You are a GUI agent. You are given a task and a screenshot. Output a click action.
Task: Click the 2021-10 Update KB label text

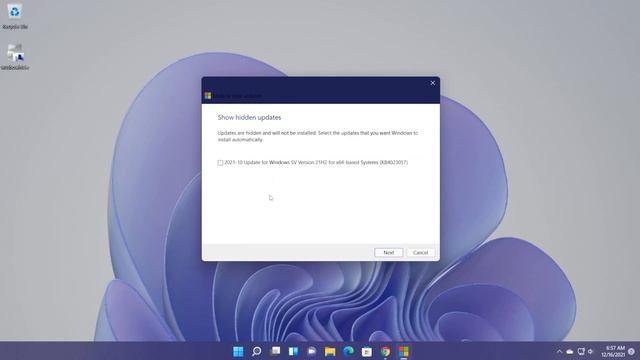click(x=316, y=162)
